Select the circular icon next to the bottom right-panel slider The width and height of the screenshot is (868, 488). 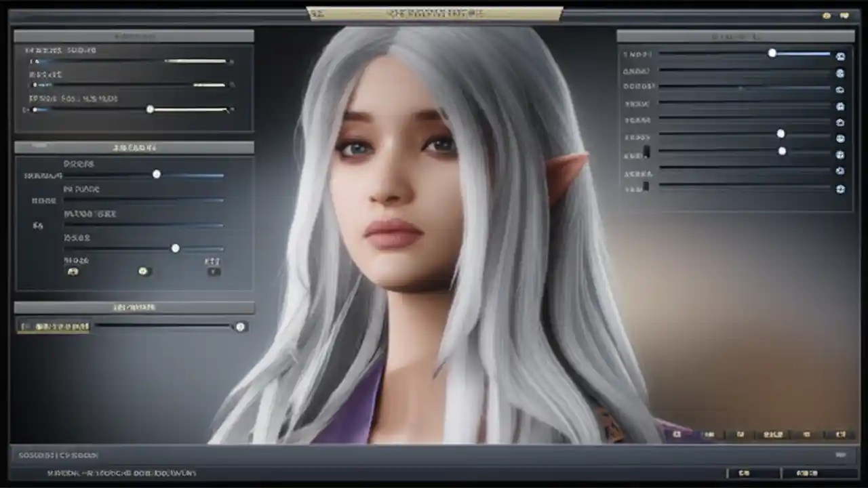point(840,190)
